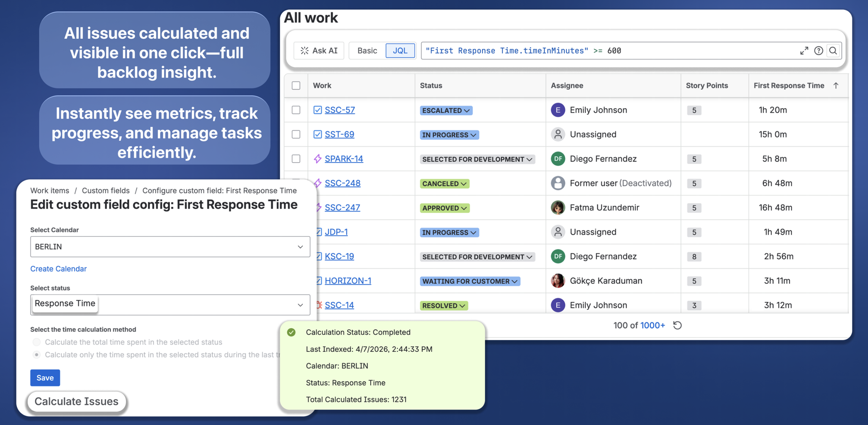Check the checkbox for the SST-69 row
Viewport: 868px width, 425px height.
[x=296, y=134]
